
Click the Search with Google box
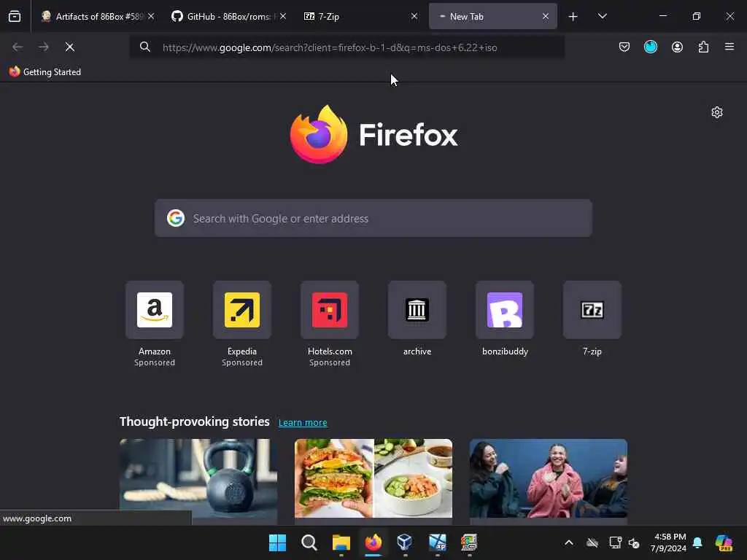click(373, 218)
